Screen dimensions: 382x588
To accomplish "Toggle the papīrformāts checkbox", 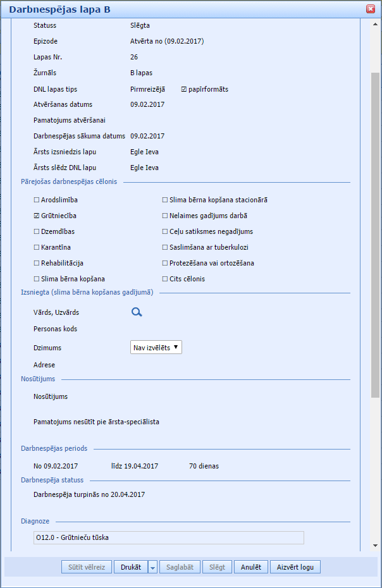I will pyautogui.click(x=184, y=89).
